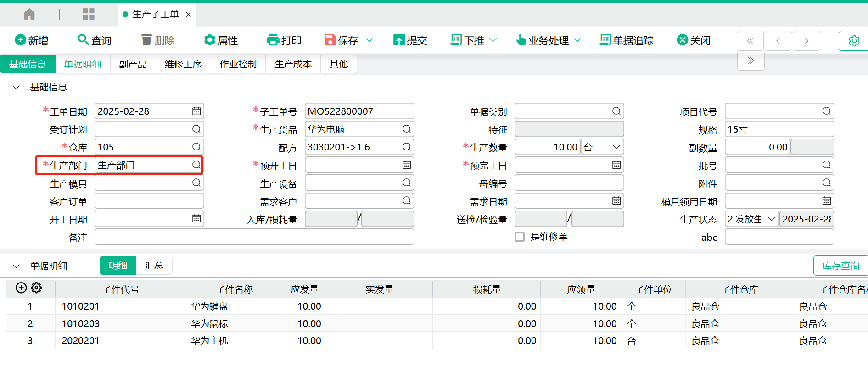
Task: Collapse the 基础信息 section
Action: pyautogui.click(x=16, y=87)
